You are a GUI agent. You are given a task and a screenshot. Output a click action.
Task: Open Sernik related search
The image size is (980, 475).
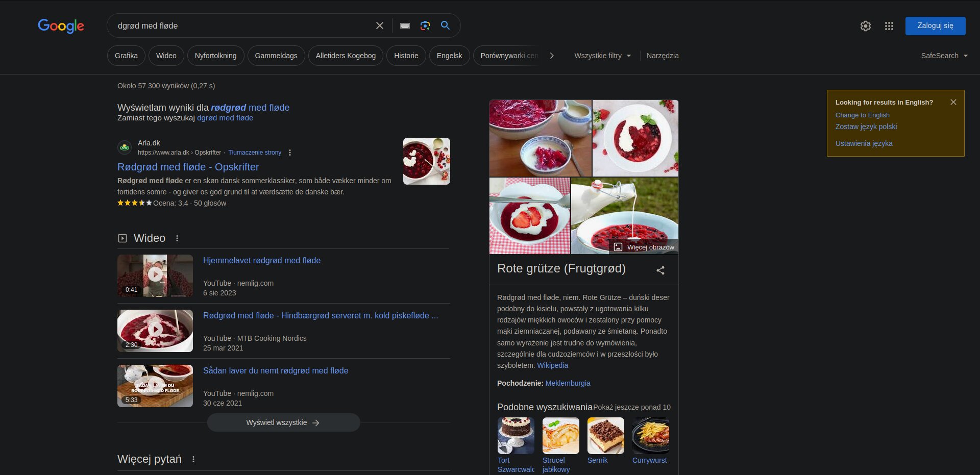point(606,441)
